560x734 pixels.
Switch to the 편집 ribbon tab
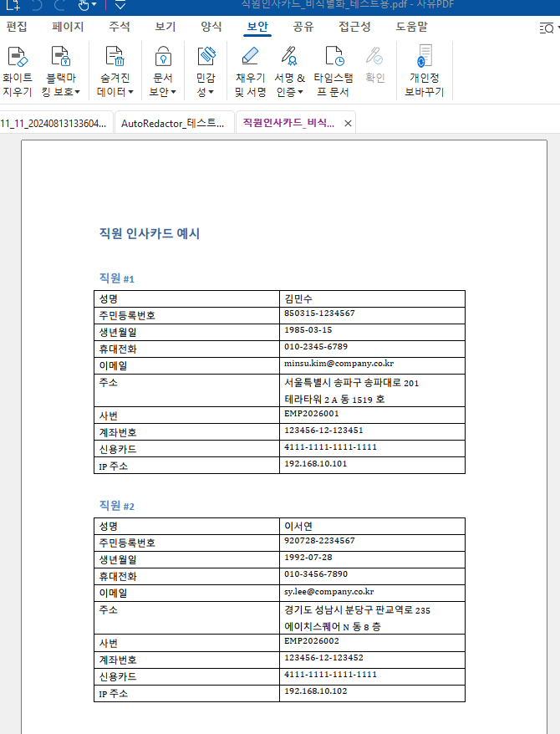click(x=17, y=27)
